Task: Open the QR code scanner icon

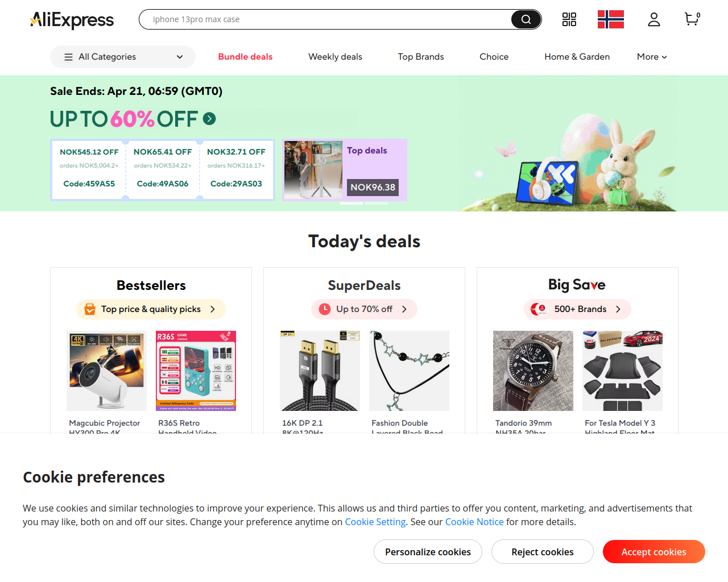Action: [569, 19]
